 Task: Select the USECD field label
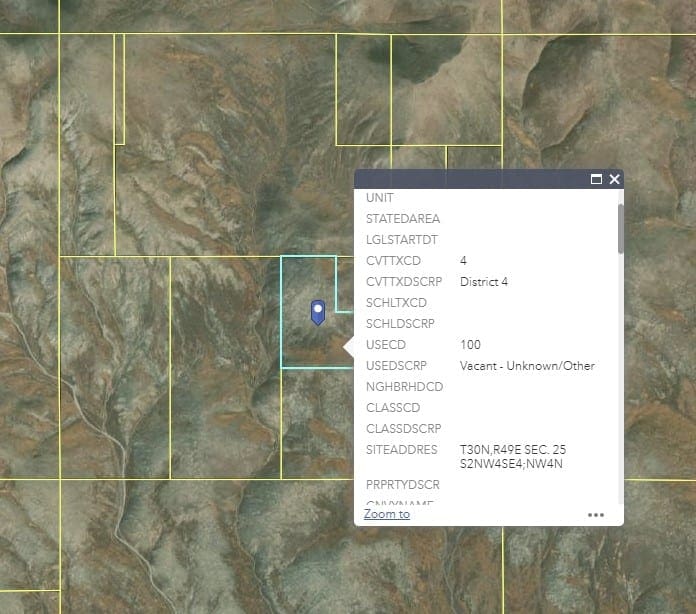(386, 345)
